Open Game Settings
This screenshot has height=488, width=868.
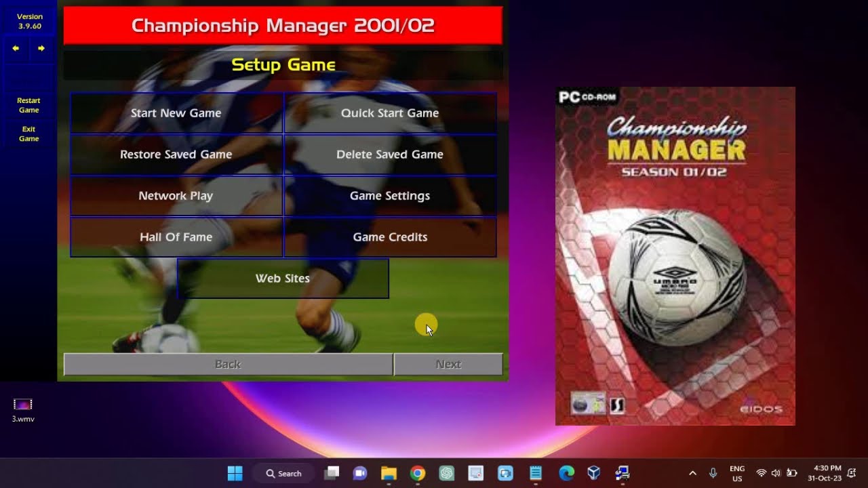coord(390,196)
